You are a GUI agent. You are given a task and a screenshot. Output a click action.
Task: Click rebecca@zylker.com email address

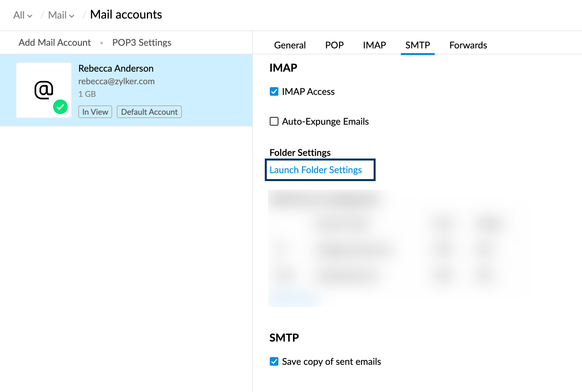(x=116, y=81)
